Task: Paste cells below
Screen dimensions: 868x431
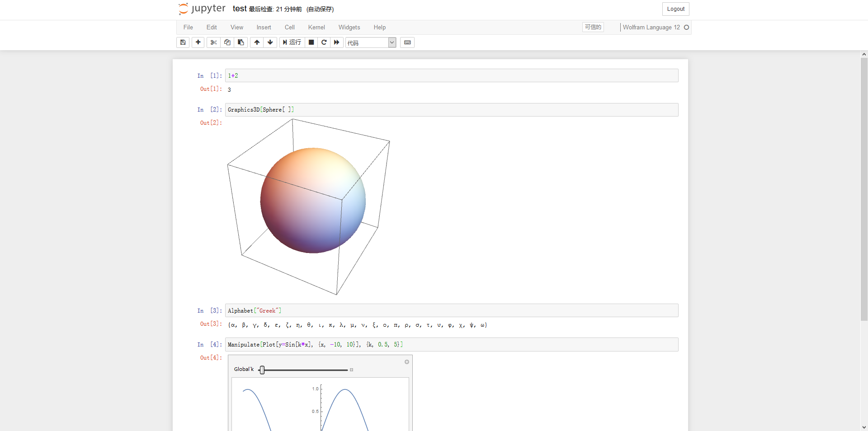Action: pos(241,42)
